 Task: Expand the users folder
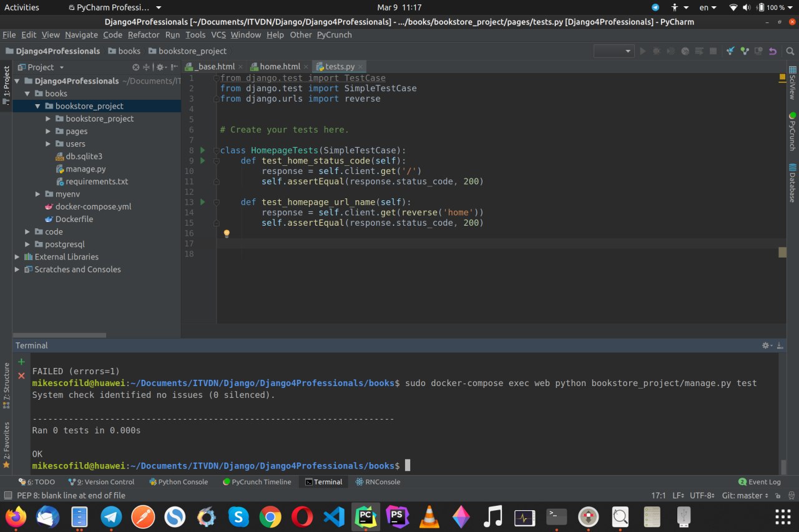tap(49, 144)
